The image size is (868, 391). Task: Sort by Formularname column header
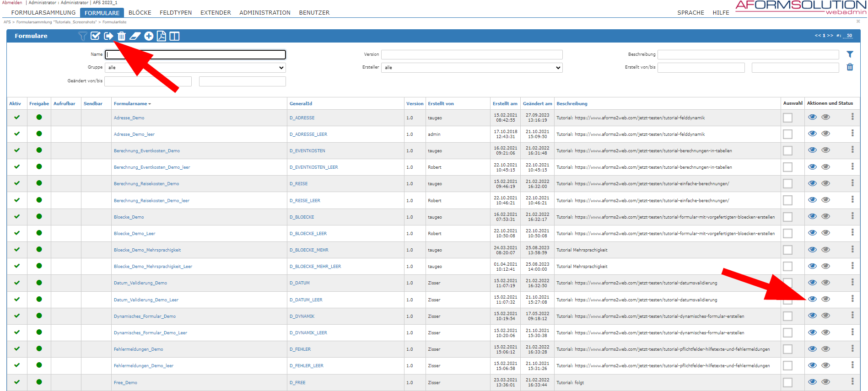tap(132, 104)
